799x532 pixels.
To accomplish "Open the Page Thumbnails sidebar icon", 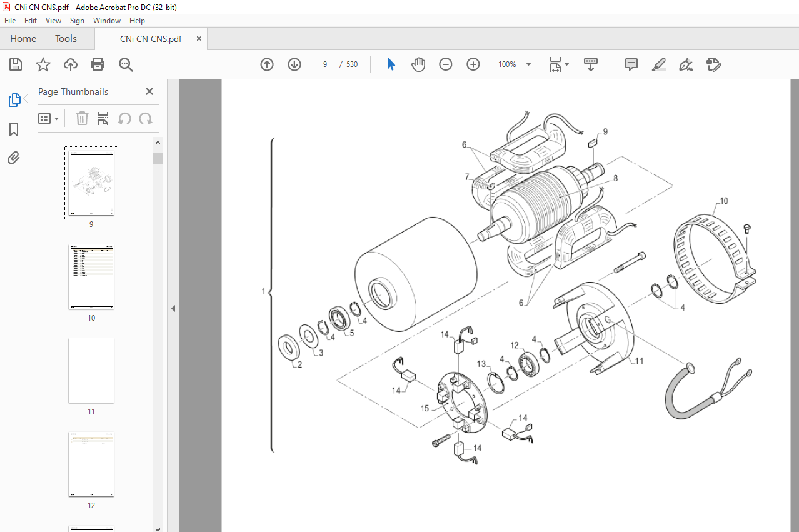I will tap(14, 99).
